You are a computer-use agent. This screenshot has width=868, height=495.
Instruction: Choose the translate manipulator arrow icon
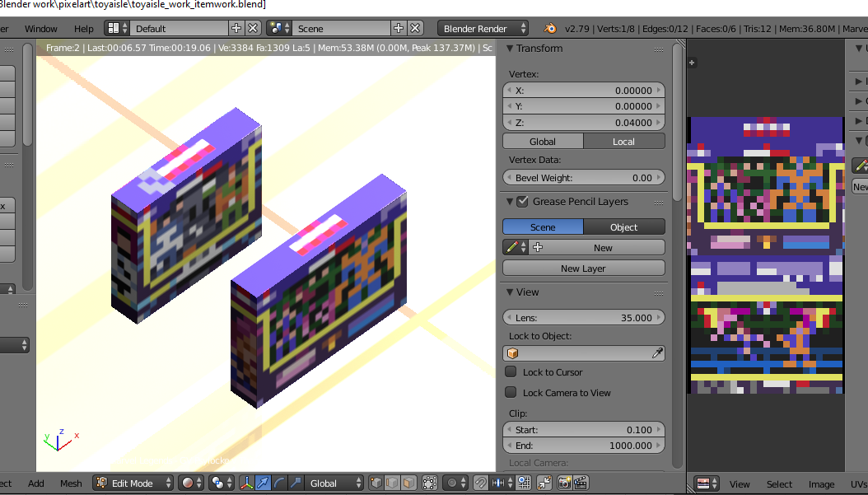pos(262,483)
